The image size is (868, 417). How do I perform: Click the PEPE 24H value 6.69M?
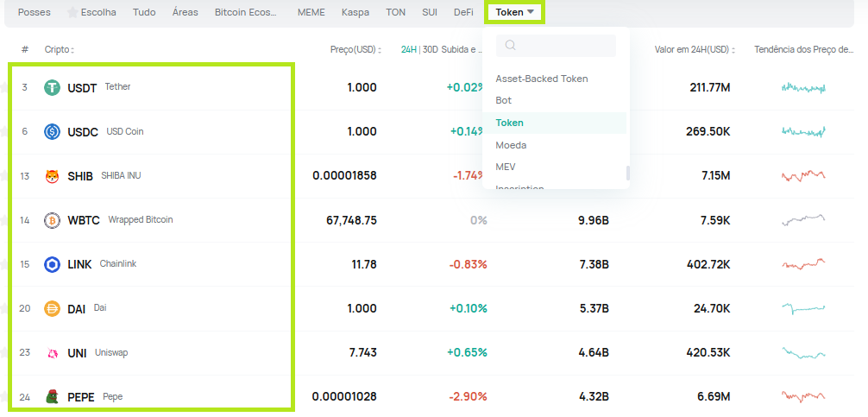714,396
